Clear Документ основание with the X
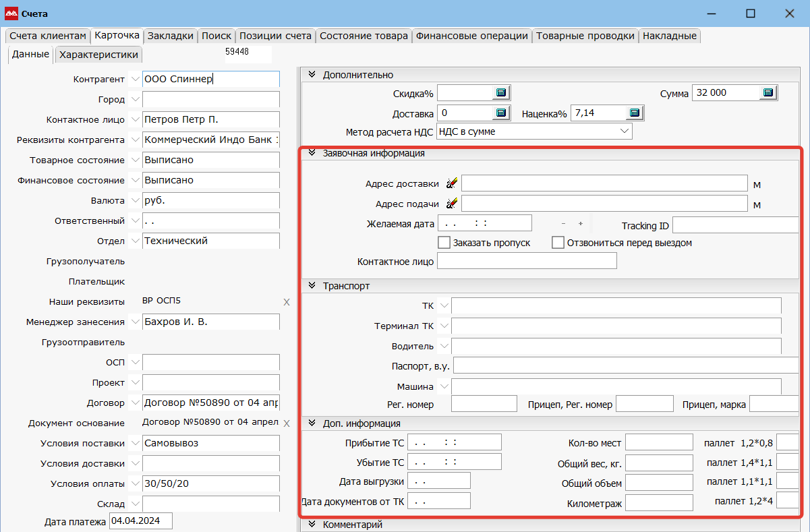This screenshot has height=532, width=810. coord(287,423)
